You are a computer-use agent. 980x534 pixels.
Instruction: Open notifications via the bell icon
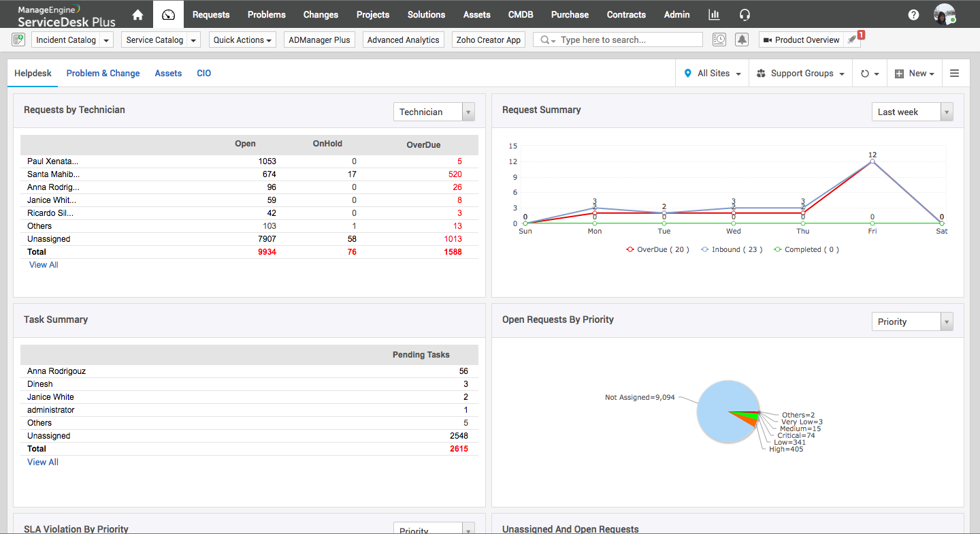[x=742, y=39]
